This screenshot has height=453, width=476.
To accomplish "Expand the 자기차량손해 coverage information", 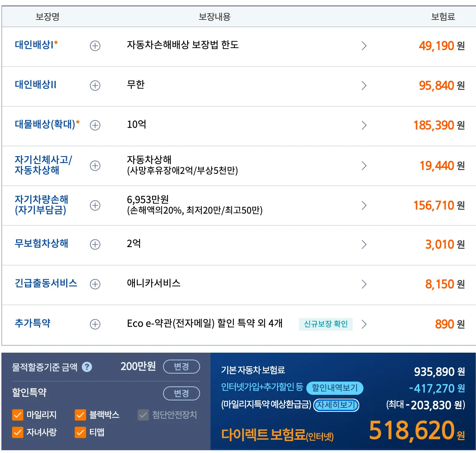I will tap(95, 205).
